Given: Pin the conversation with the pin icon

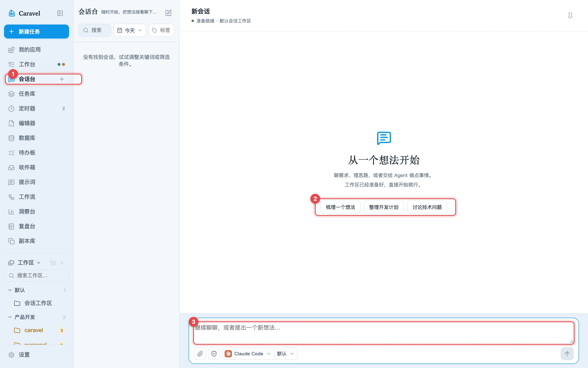Looking at the screenshot, I should pyautogui.click(x=570, y=16).
